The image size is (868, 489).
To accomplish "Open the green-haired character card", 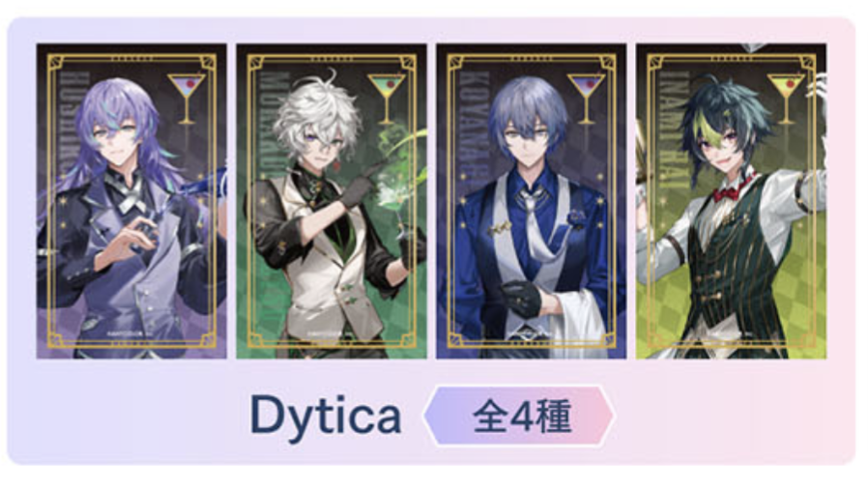I will (732, 201).
